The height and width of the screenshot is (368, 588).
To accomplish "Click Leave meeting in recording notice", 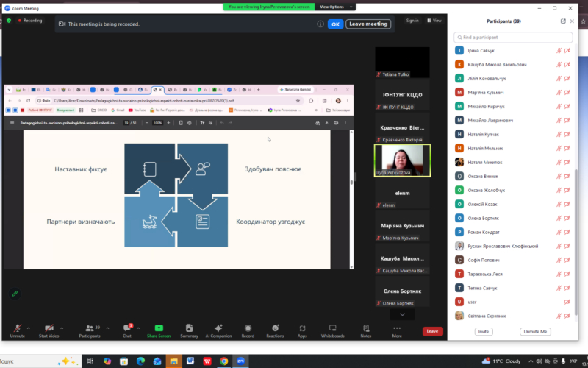I will [x=368, y=24].
